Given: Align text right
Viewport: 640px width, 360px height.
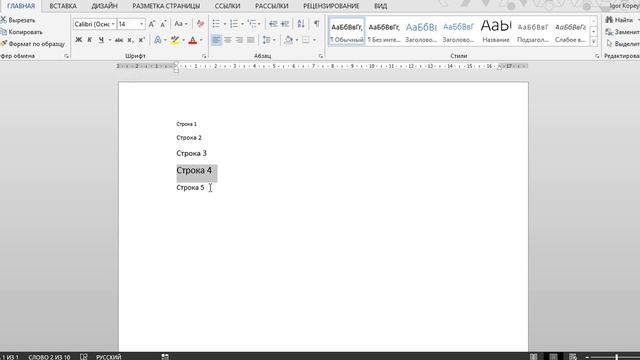Looking at the screenshot, I should coord(239,40).
